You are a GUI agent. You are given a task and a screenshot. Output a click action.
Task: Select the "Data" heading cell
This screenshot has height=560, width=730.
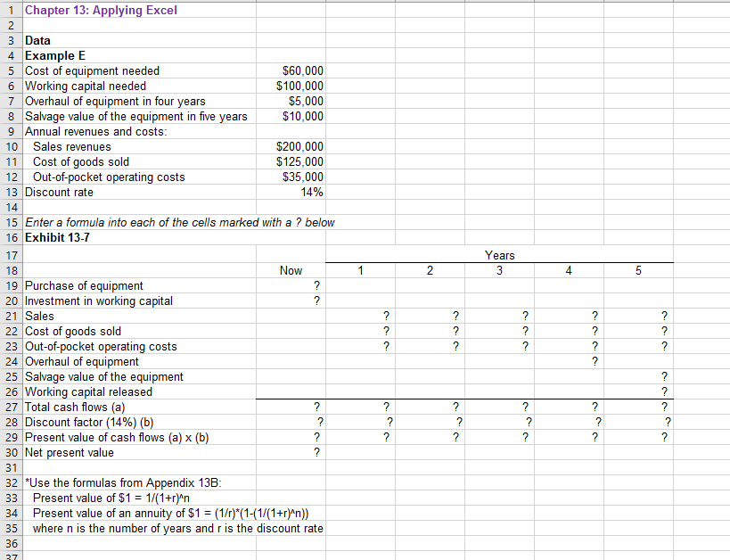[37, 40]
